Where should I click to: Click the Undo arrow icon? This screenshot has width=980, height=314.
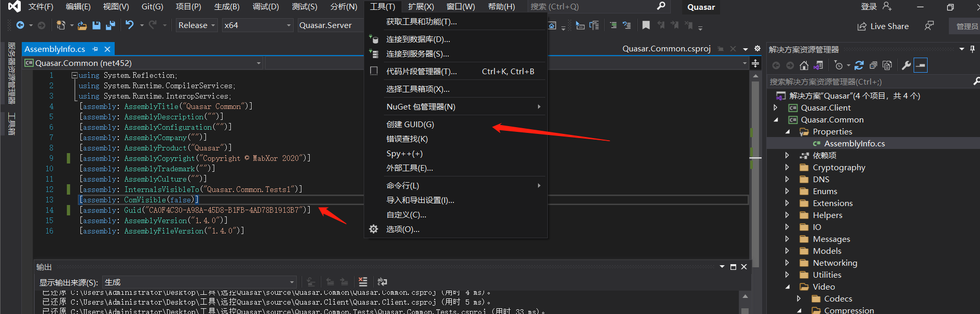130,25
